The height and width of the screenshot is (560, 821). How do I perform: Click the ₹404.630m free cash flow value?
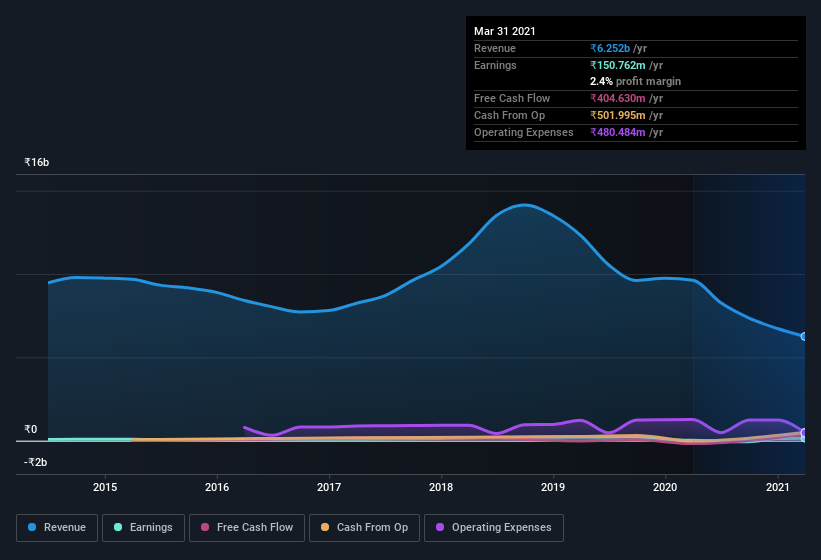[x=618, y=98]
